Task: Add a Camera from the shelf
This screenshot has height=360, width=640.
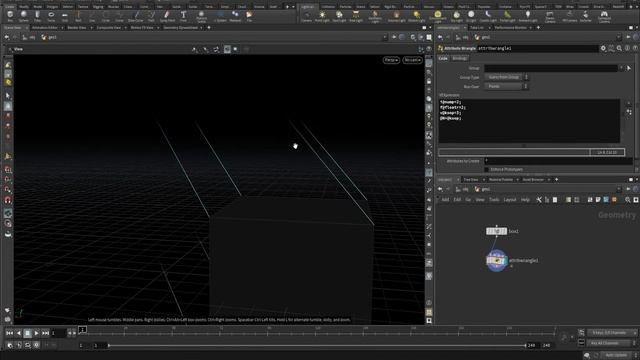Action: point(306,16)
